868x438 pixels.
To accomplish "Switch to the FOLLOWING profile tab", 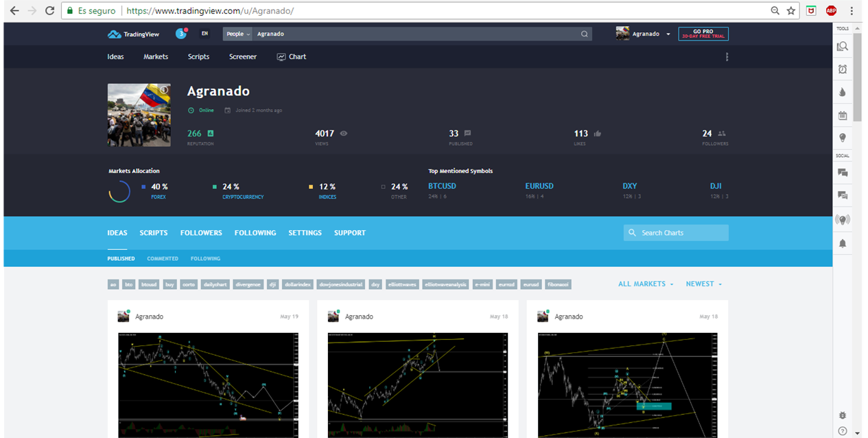I will [x=255, y=233].
